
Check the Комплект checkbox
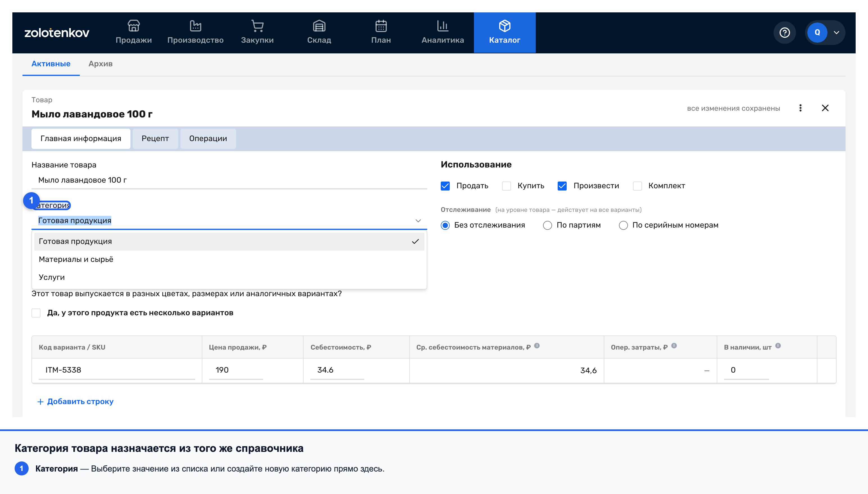click(637, 186)
